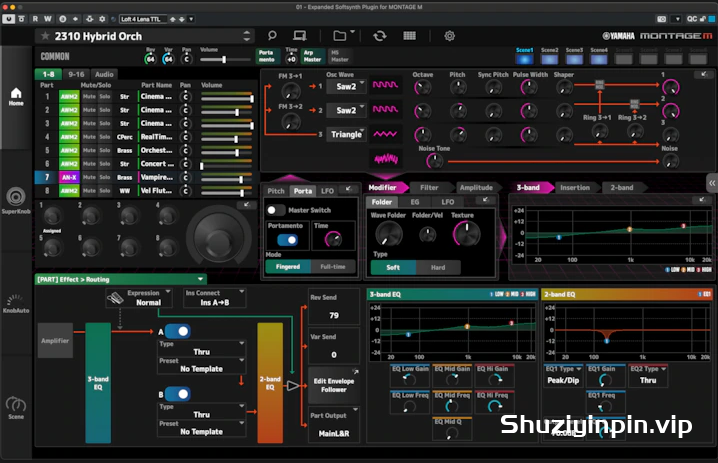Open the EQ1 Type Peak/Dip dropdown
This screenshot has width=718, height=463.
(563, 376)
